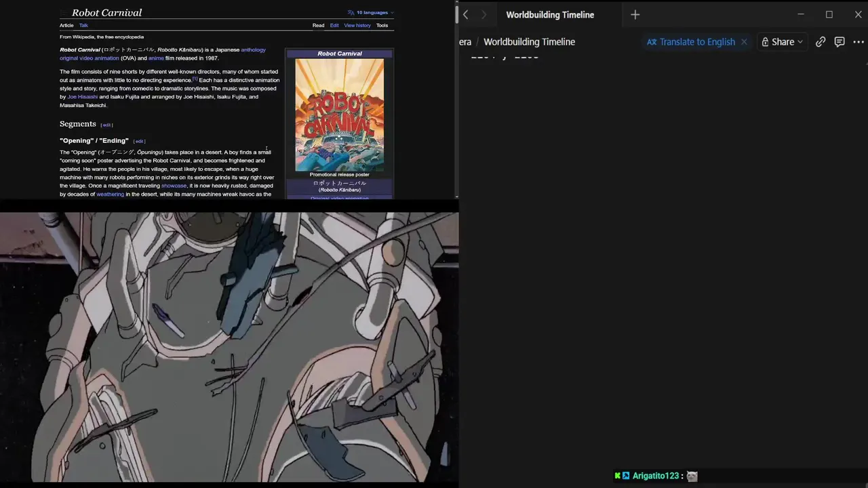The width and height of the screenshot is (868, 488).
Task: Open the comments panel icon
Action: [840, 41]
